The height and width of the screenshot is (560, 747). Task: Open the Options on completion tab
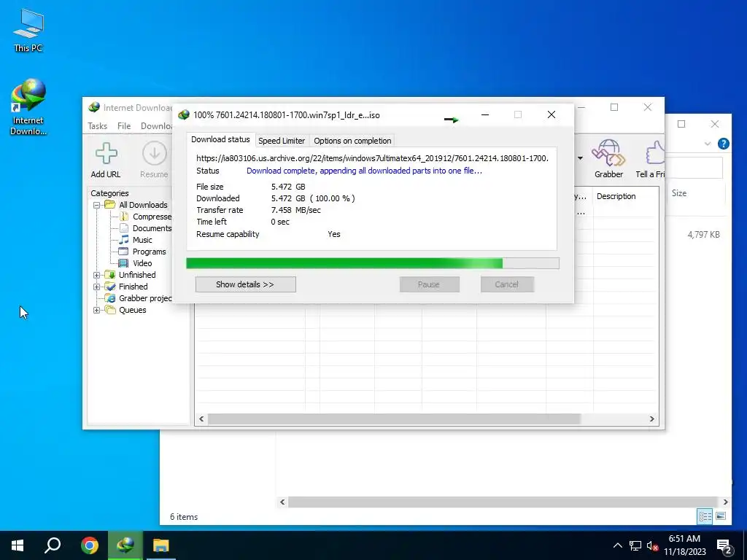tap(352, 141)
